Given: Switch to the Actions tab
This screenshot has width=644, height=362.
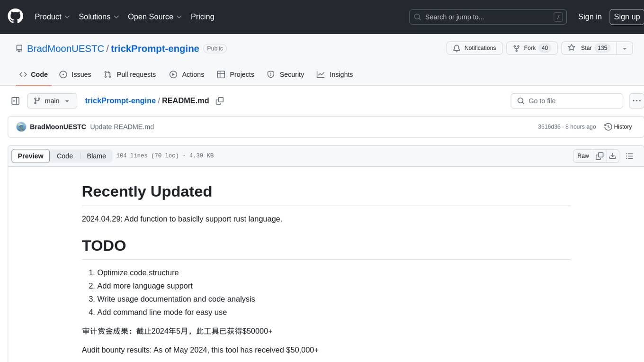Looking at the screenshot, I should click(x=187, y=74).
